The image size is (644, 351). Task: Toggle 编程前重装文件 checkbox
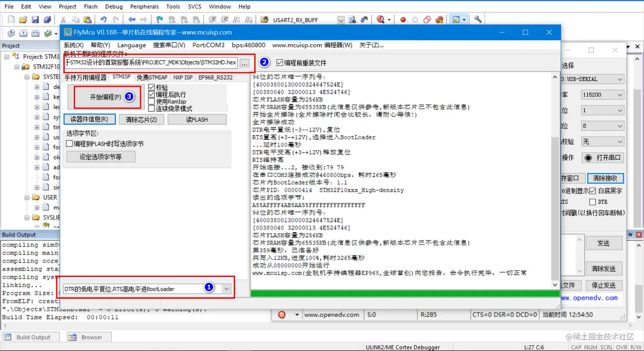click(279, 63)
